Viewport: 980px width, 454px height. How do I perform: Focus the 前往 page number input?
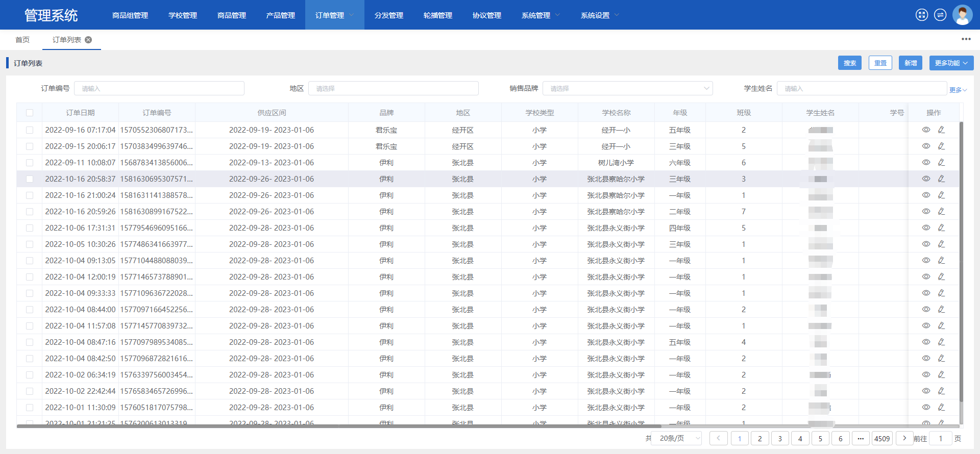click(x=940, y=438)
